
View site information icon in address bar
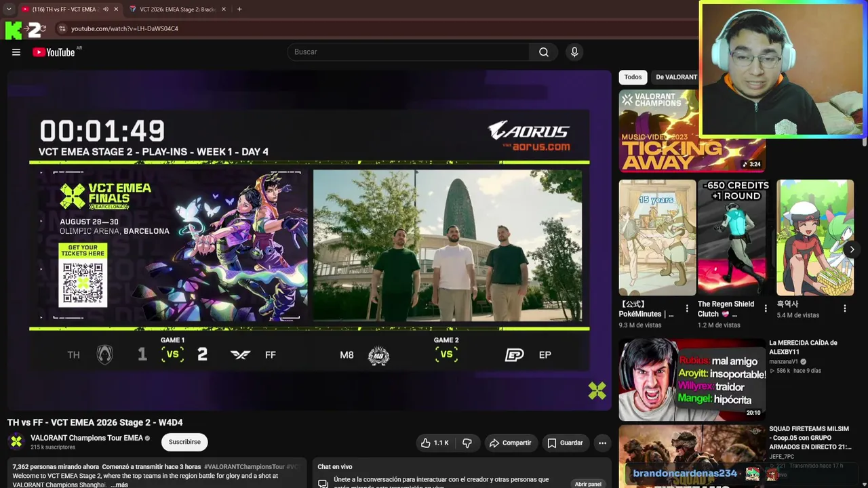coord(62,28)
